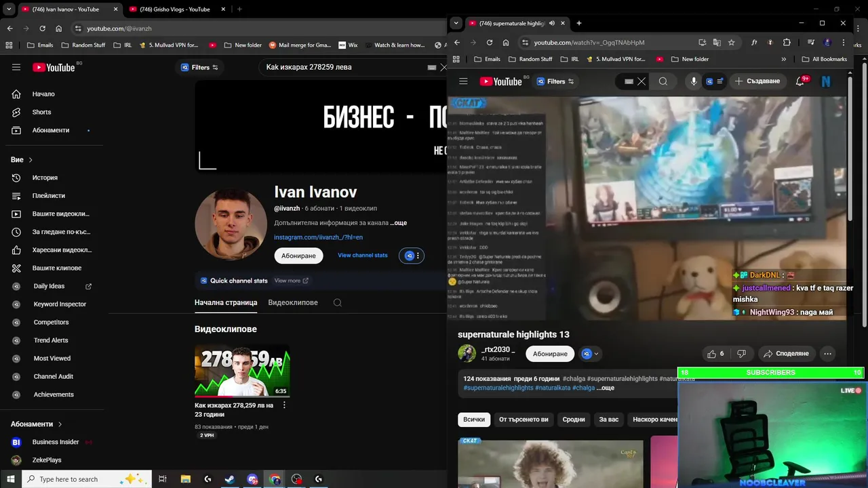Screen dimensions: 868x488
Task: Open Плейлисти in the sidebar
Action: [49, 196]
